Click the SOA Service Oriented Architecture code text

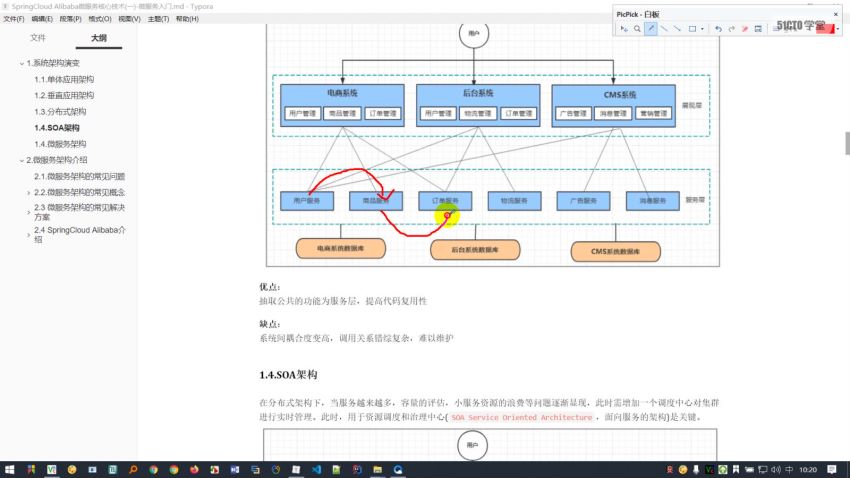[521, 417]
